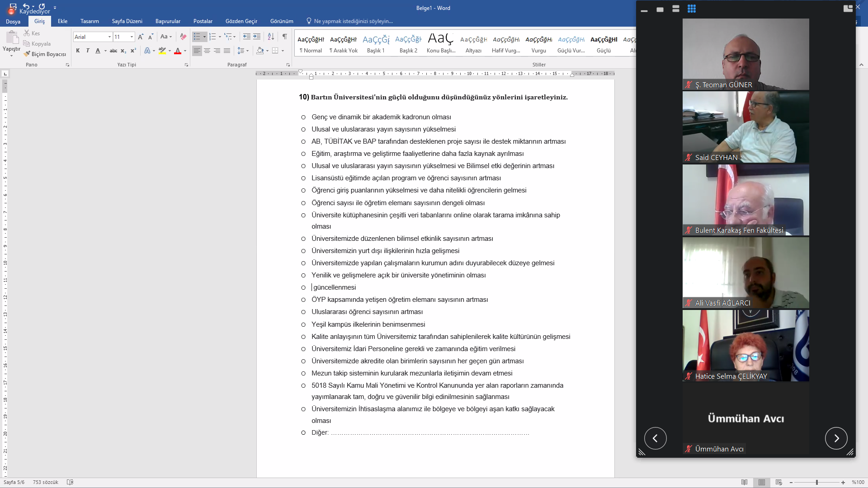This screenshot has width=868, height=488.
Task: Click the Biçim Boyacısı format painter
Action: 45,54
